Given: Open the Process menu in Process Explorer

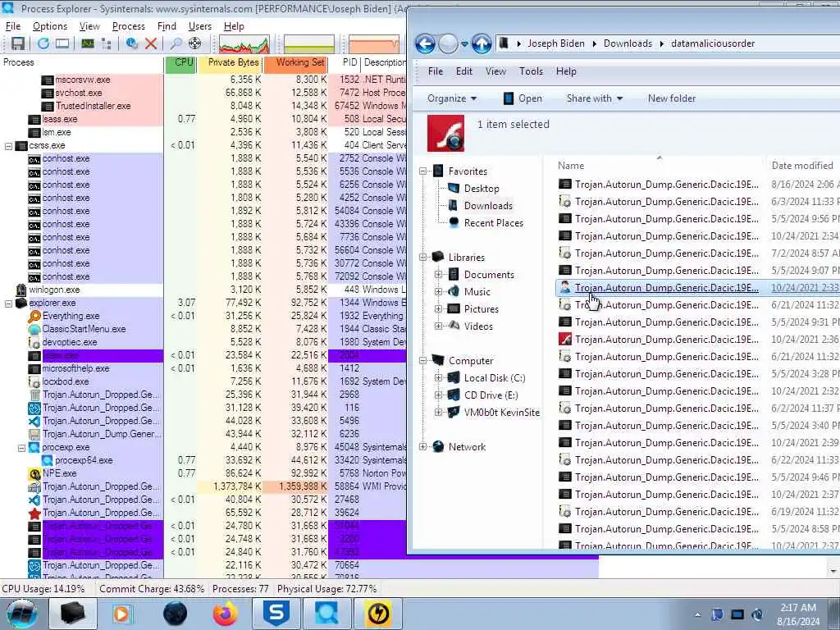Looking at the screenshot, I should [129, 25].
